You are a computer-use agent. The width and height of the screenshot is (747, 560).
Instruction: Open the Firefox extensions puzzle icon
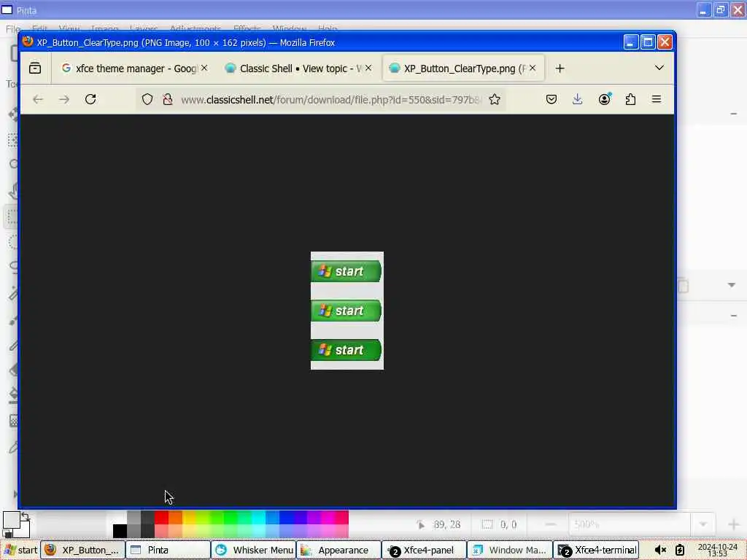point(630,99)
